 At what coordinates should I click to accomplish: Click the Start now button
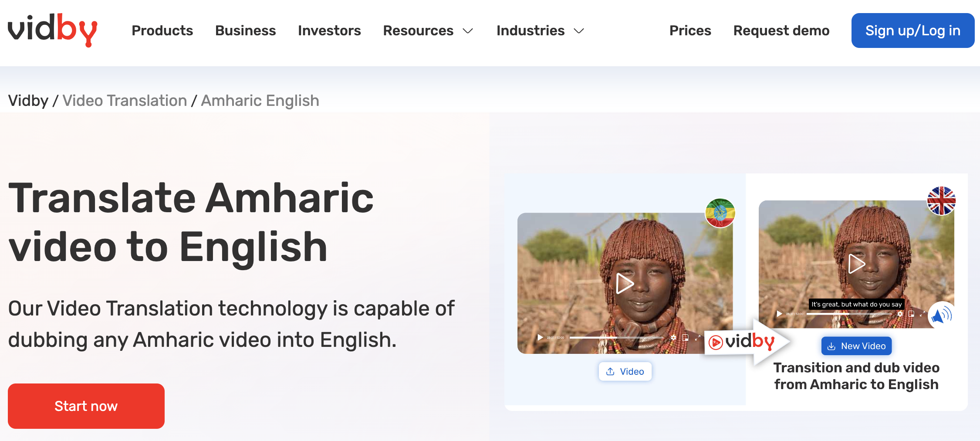point(86,406)
